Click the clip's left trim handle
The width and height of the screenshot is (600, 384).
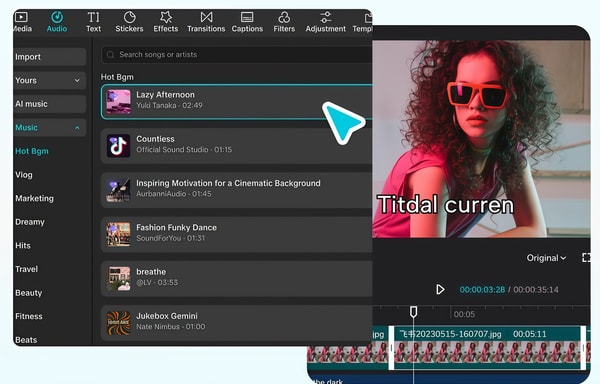coord(391,348)
